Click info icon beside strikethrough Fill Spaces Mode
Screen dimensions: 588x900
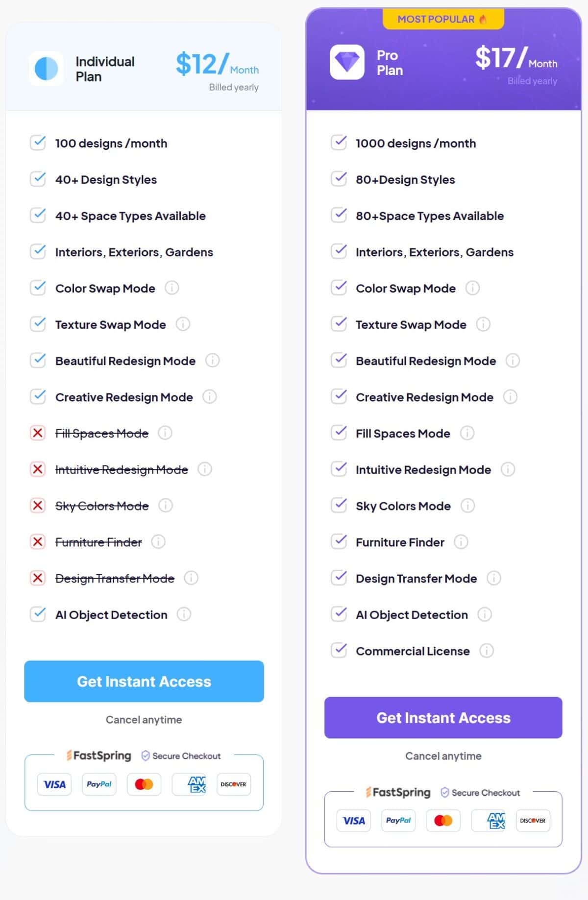(x=165, y=433)
